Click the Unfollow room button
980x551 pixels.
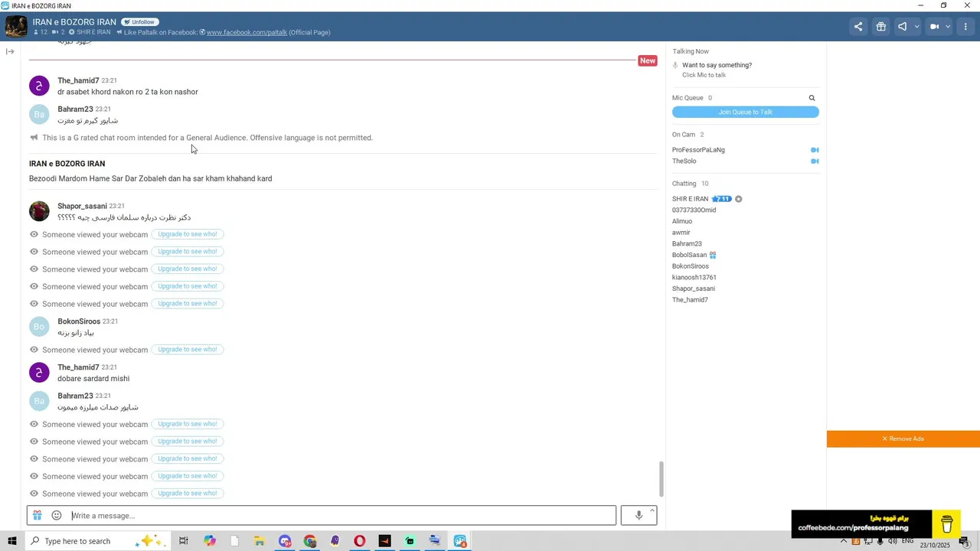pyautogui.click(x=139, y=22)
